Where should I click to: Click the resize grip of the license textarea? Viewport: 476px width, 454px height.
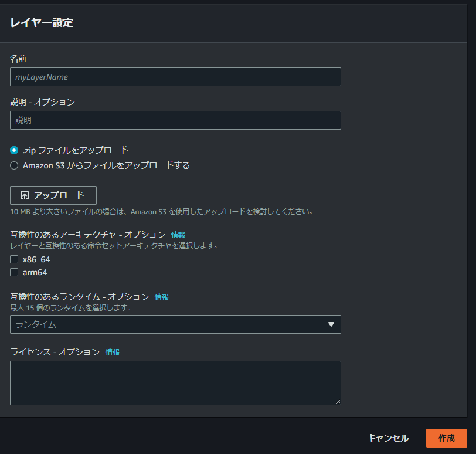(338, 402)
